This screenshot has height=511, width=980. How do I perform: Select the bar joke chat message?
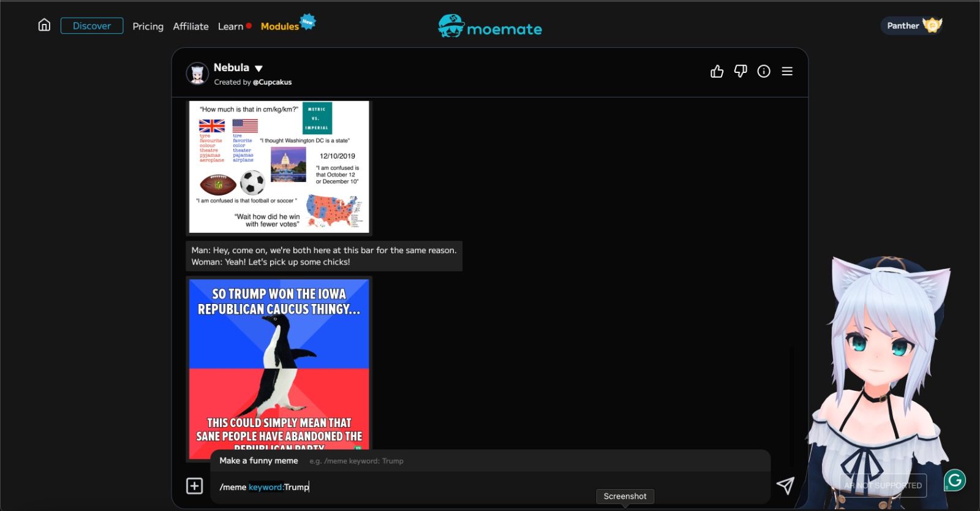[x=324, y=256]
